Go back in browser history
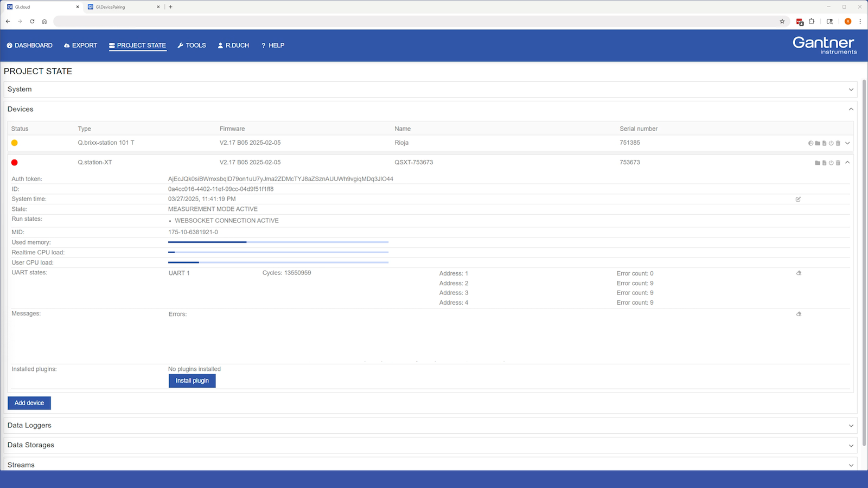The width and height of the screenshot is (868, 488). click(x=8, y=22)
